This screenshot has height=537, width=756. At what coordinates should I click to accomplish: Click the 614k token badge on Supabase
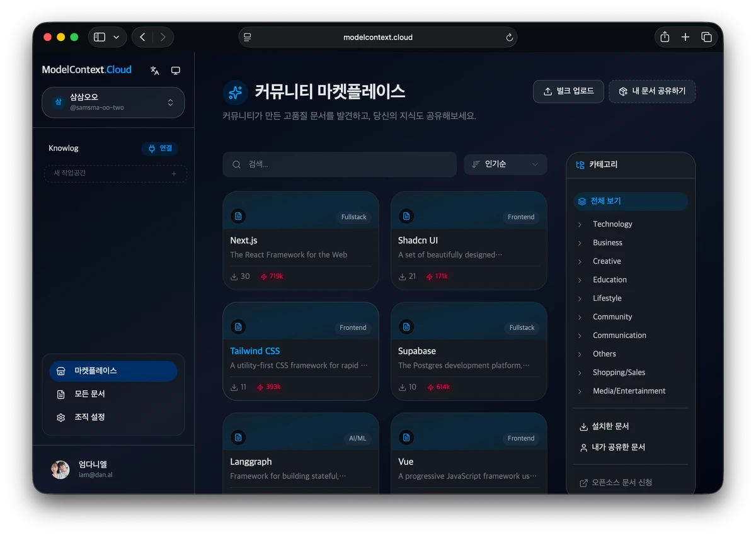tap(438, 387)
